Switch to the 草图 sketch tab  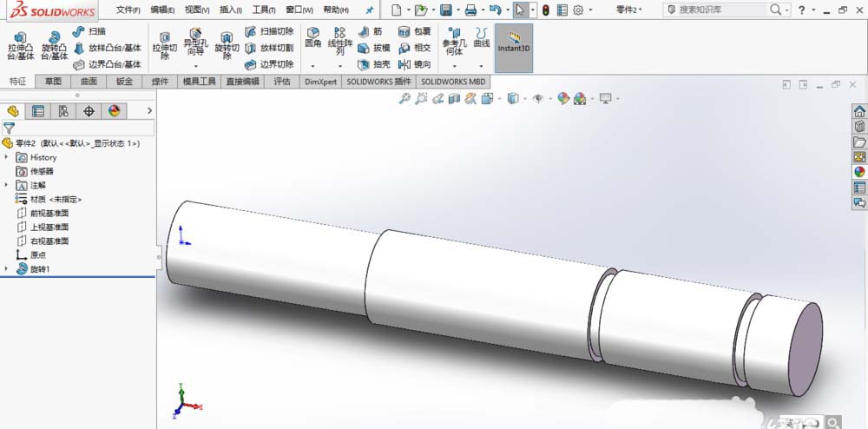[54, 82]
